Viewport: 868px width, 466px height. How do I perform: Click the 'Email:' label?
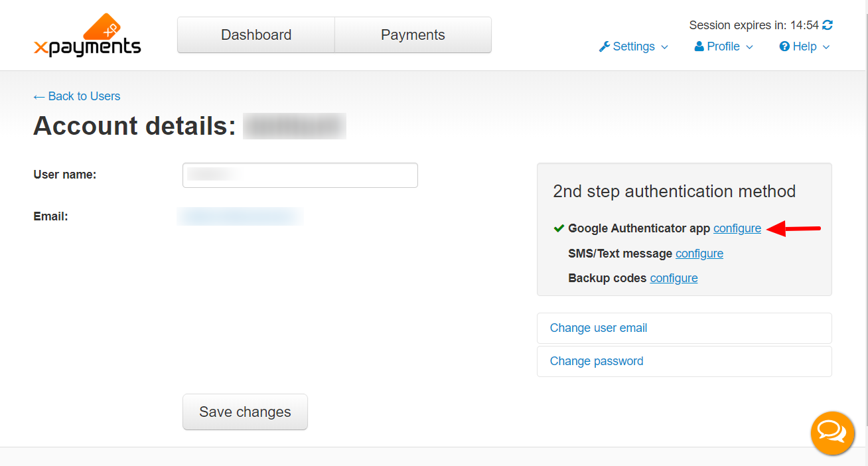click(50, 216)
